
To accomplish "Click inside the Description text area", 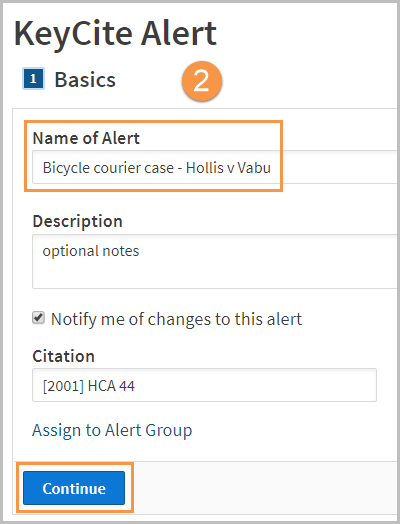I will point(216,261).
